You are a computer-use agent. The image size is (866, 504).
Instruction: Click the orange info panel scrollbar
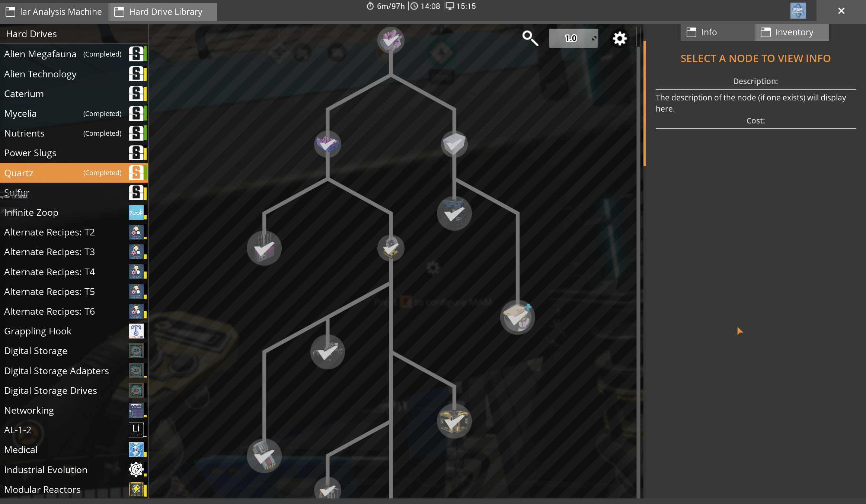point(645,103)
